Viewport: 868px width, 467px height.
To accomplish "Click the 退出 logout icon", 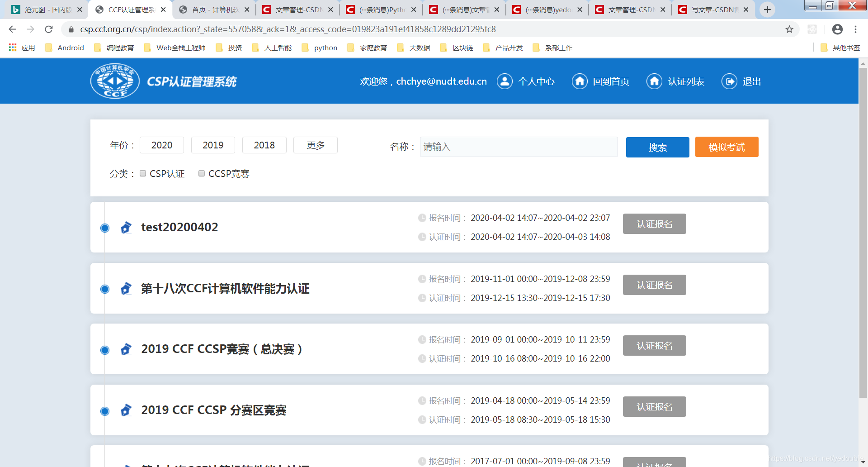I will [x=729, y=81].
